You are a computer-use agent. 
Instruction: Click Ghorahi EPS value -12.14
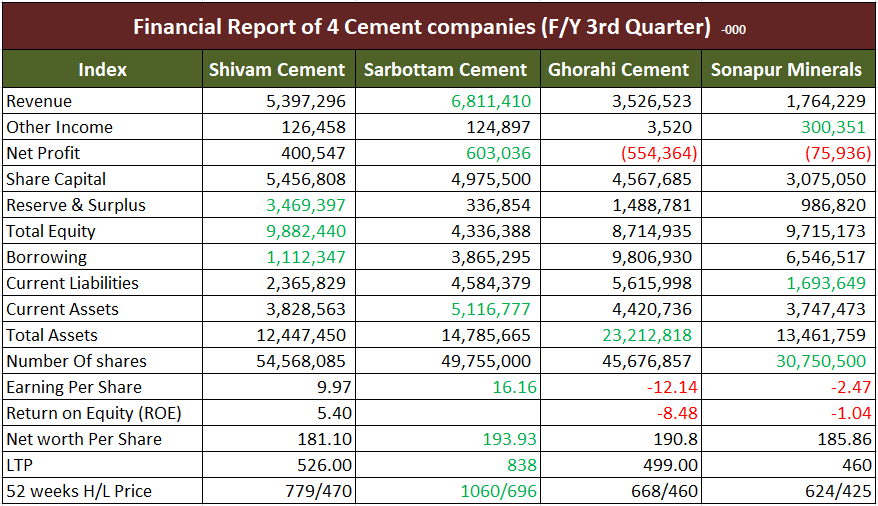[672, 387]
